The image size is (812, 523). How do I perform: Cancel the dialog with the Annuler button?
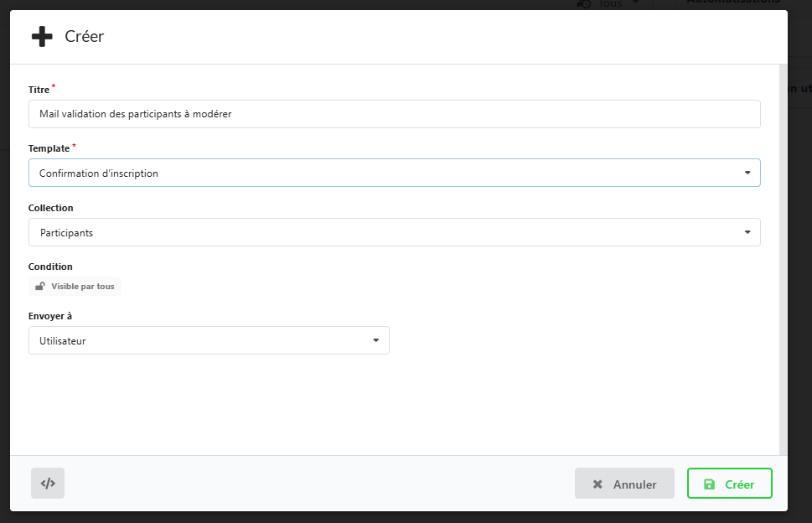(624, 484)
